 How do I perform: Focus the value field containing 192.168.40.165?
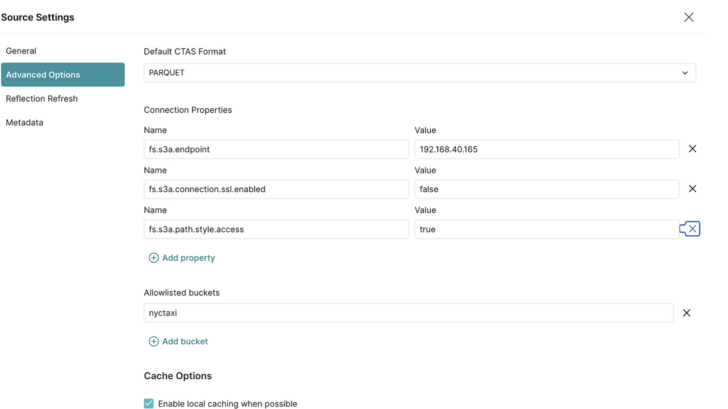tap(547, 149)
